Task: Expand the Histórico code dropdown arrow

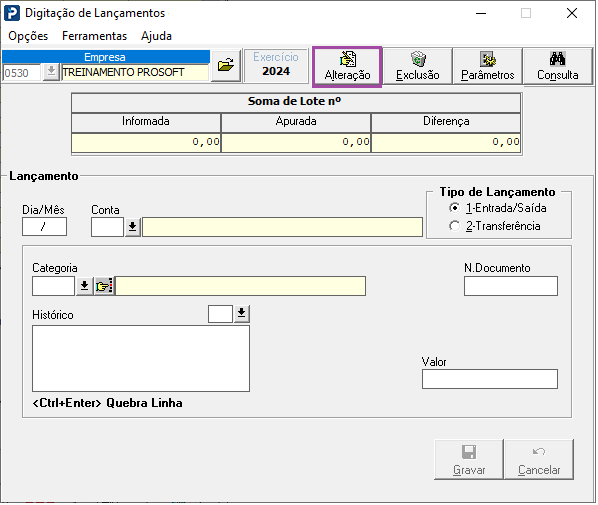Action: click(x=242, y=314)
